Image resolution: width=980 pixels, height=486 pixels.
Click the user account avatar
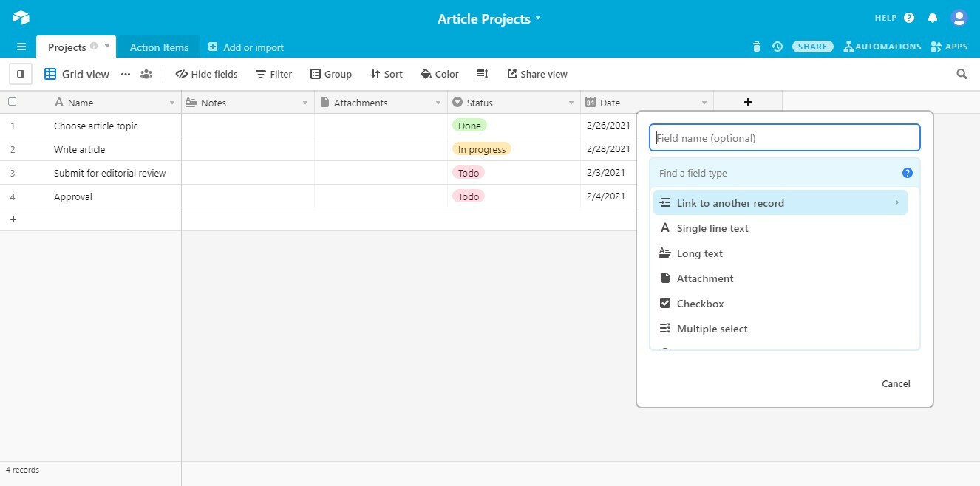pyautogui.click(x=959, y=18)
